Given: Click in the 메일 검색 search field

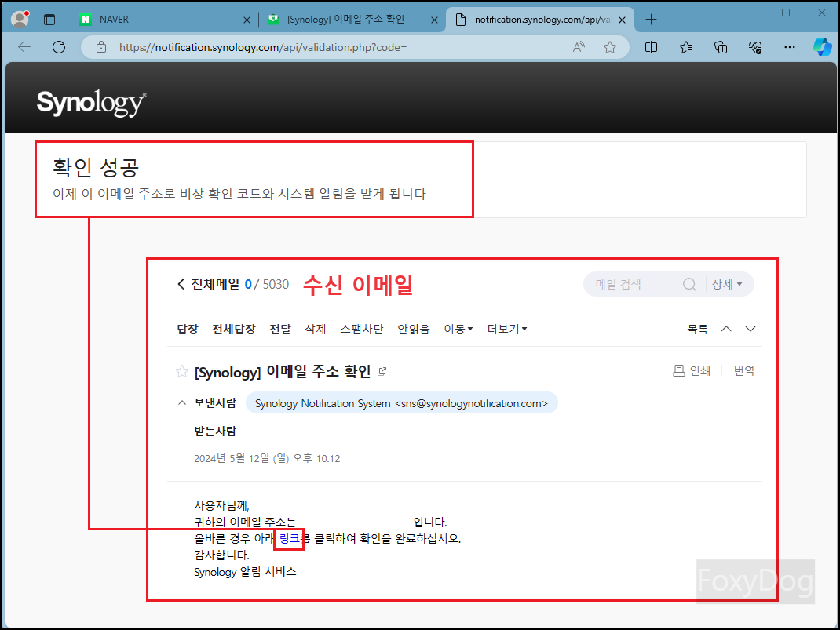Looking at the screenshot, I should click(635, 284).
